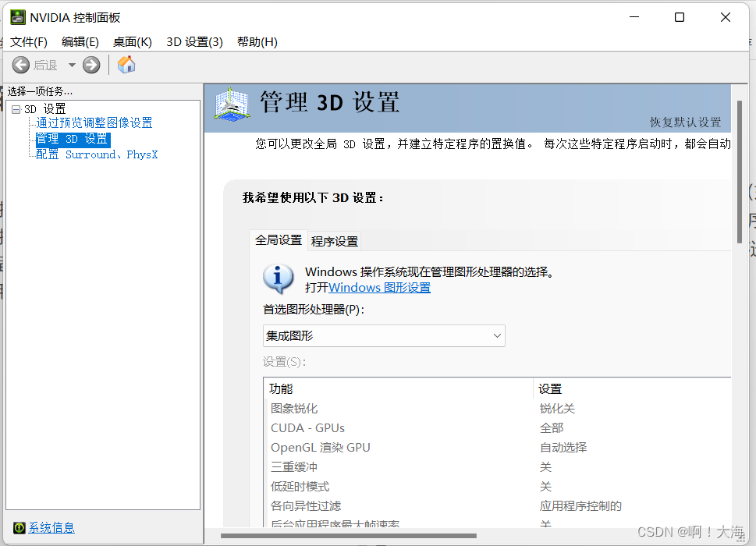
Task: Click the 管理 3D 设置 header icon
Action: pos(232,105)
